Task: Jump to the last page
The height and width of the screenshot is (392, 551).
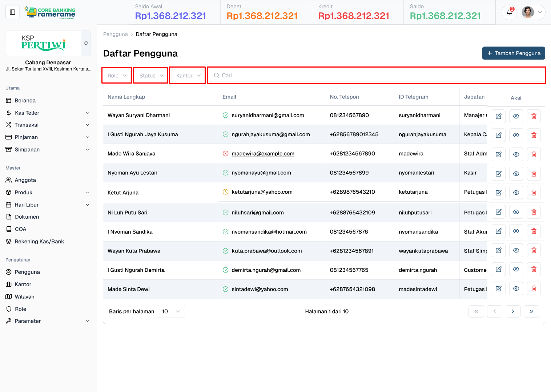Action: pyautogui.click(x=531, y=311)
